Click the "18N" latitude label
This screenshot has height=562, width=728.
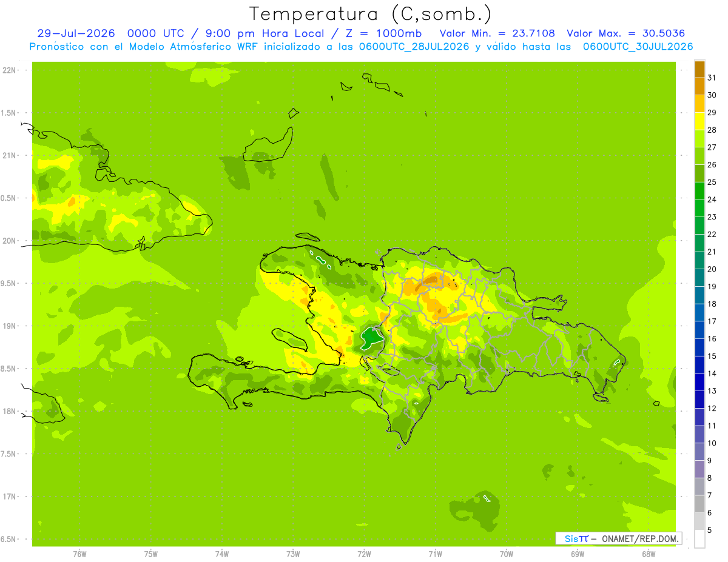(x=9, y=412)
